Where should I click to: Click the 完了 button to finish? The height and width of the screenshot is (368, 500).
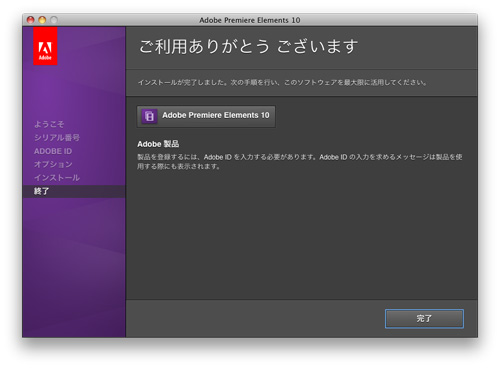(424, 319)
